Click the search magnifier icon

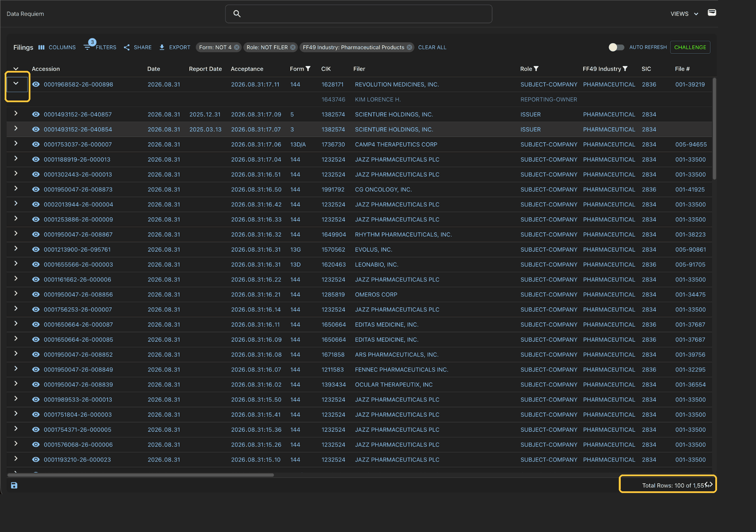[x=237, y=14]
